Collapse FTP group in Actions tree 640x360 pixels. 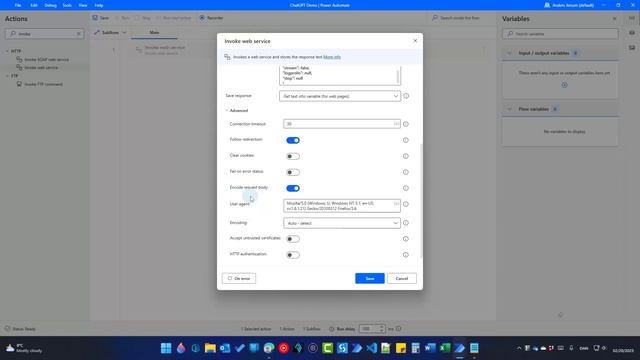coord(7,76)
